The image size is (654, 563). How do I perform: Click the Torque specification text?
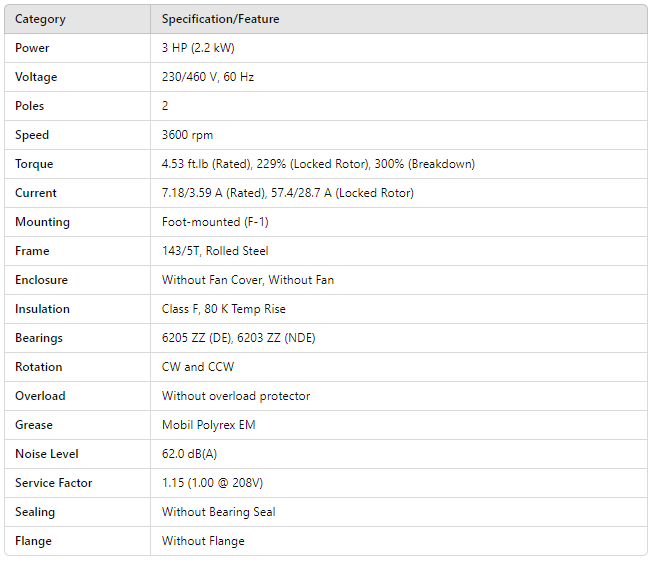pyautogui.click(x=318, y=164)
